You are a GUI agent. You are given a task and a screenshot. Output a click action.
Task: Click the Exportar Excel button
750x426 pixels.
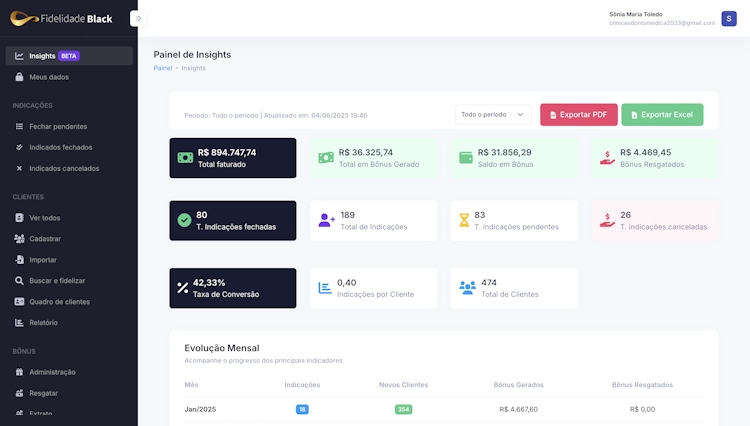[662, 115]
